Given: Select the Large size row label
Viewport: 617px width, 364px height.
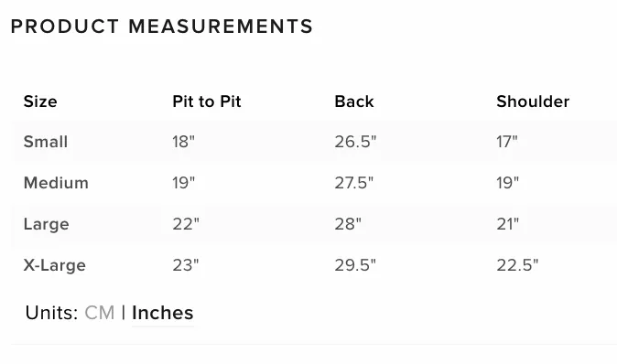Looking at the screenshot, I should point(47,224).
